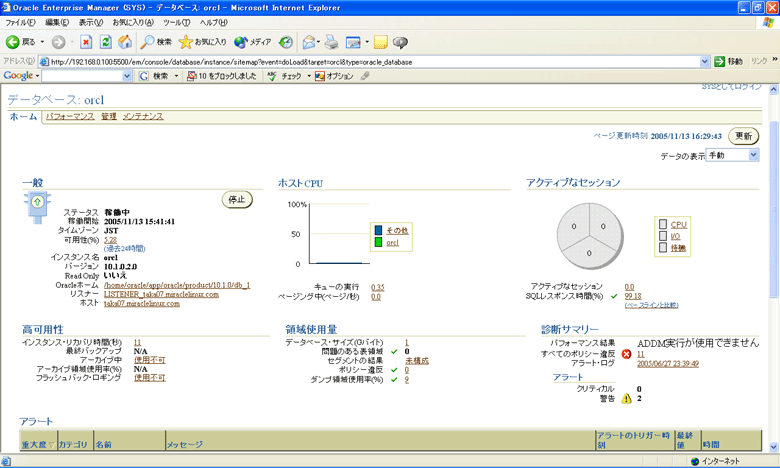Expand the Check (チェック) dropdown arrow
780x468 pixels.
309,76
